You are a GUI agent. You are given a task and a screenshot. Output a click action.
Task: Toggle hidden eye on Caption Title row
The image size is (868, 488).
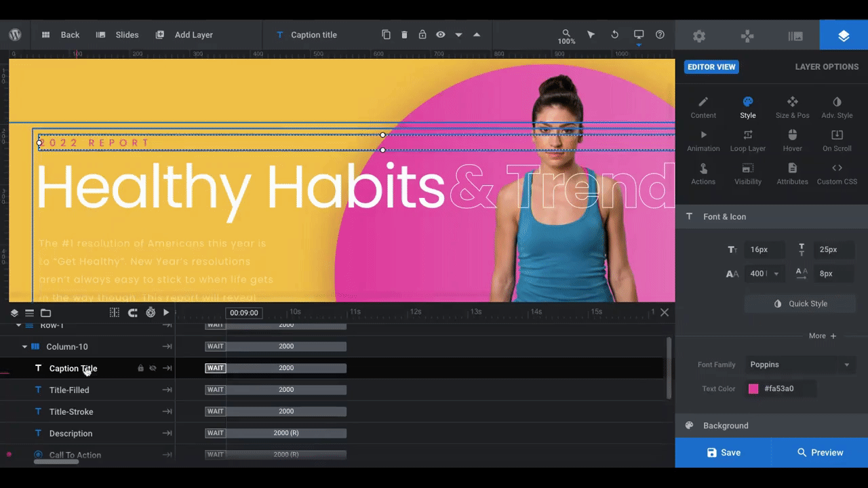tap(153, 368)
